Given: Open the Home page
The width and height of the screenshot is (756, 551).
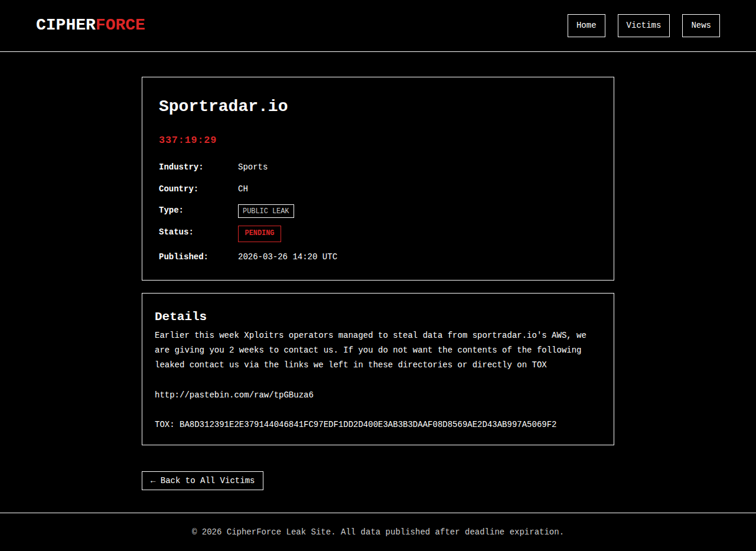Looking at the screenshot, I should 586,25.
